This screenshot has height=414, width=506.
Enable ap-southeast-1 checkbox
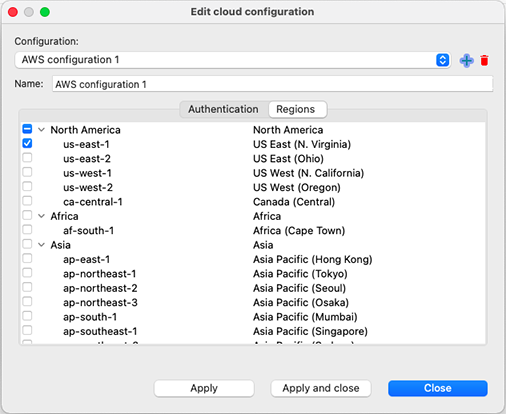pyautogui.click(x=27, y=330)
